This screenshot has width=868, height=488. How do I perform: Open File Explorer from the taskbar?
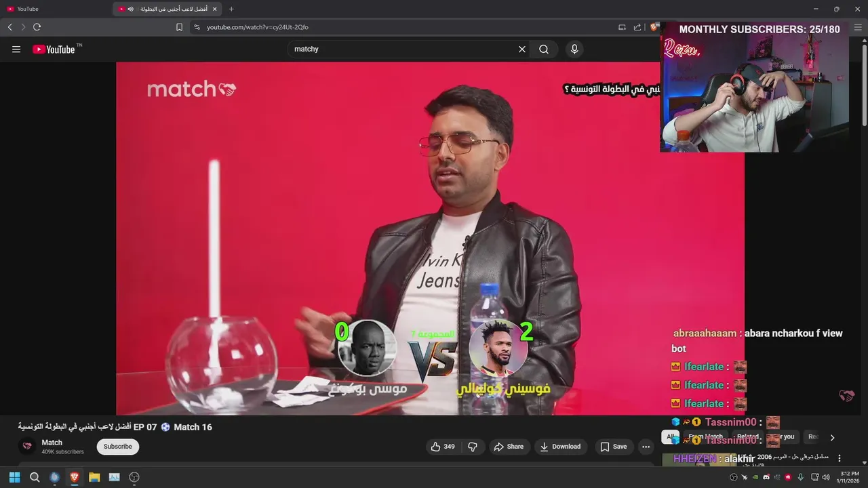coord(94,477)
